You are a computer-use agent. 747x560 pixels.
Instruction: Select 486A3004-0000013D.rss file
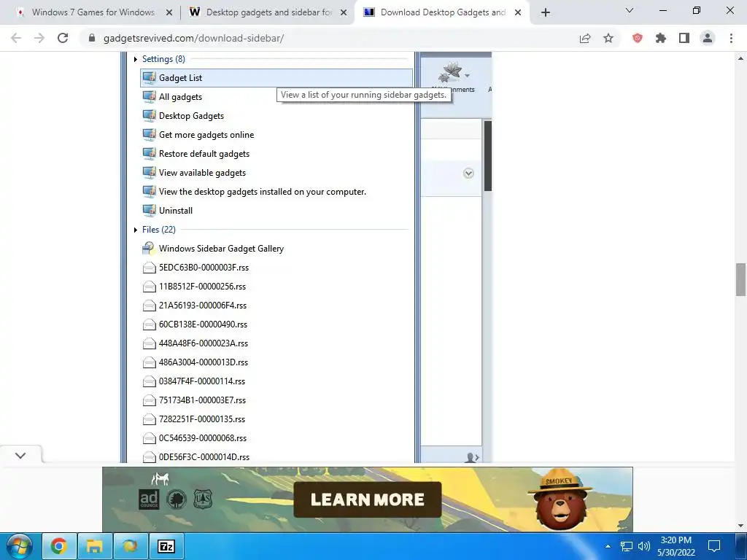204,362
